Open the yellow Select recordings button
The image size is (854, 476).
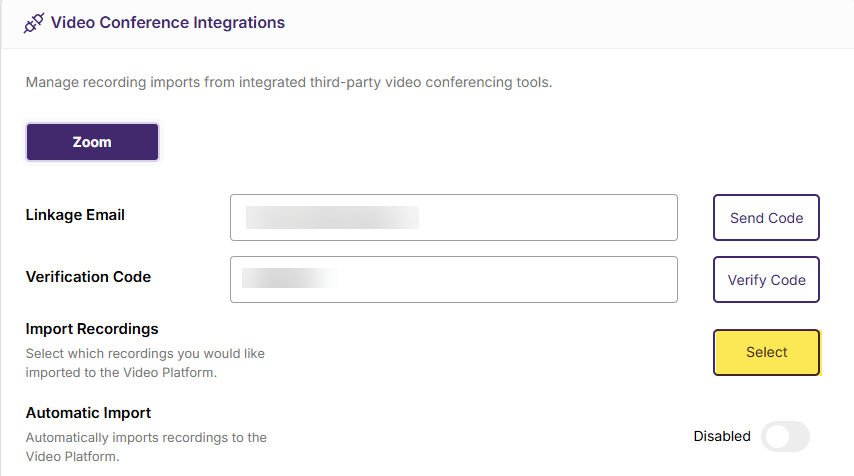[x=766, y=352]
